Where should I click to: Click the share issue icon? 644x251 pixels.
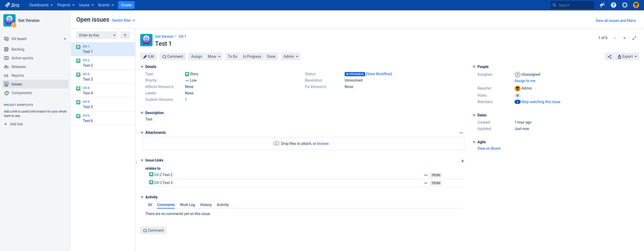[x=609, y=57]
